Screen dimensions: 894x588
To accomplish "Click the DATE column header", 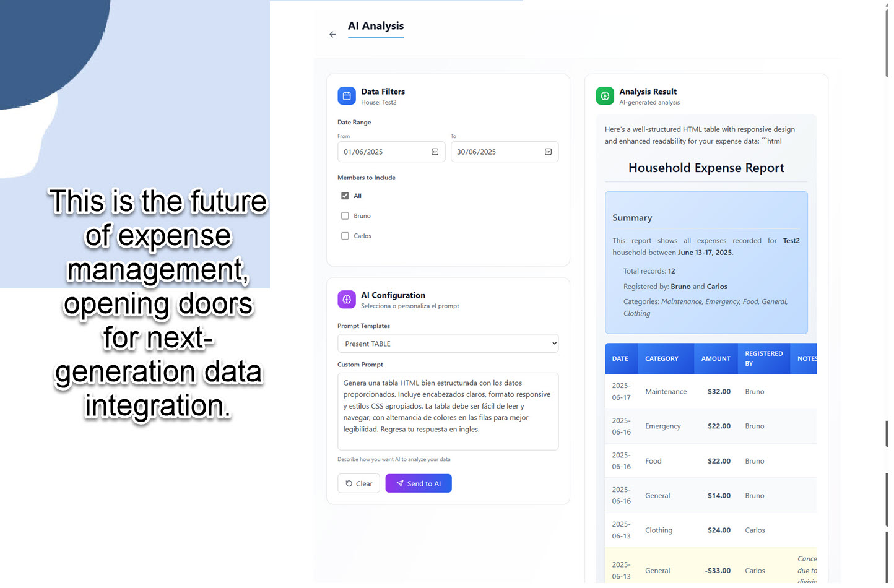I will coord(620,358).
